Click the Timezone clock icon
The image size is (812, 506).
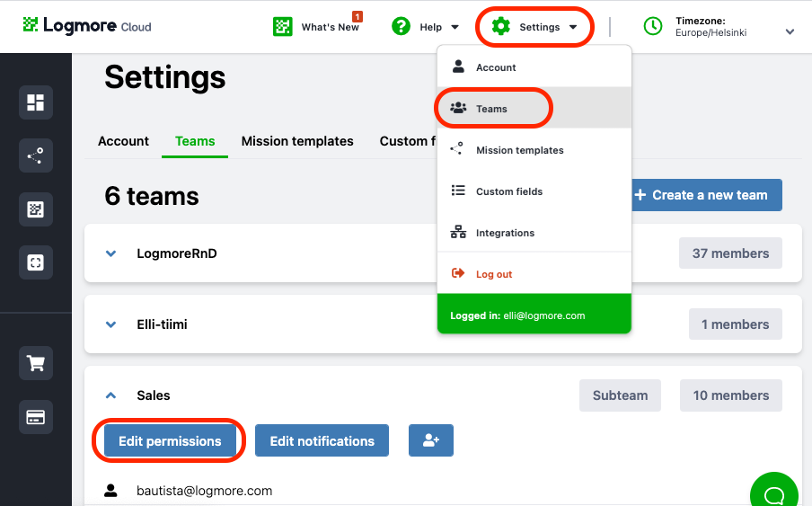pyautogui.click(x=652, y=26)
